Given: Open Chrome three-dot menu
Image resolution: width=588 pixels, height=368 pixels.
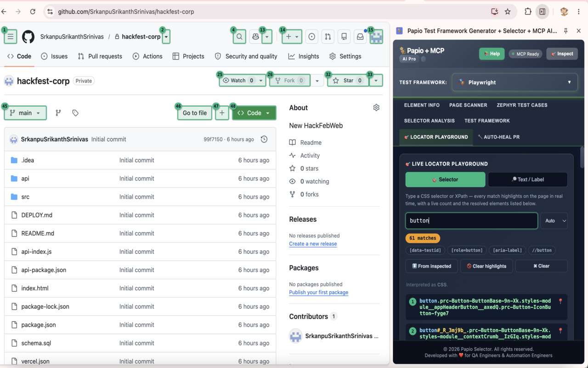Looking at the screenshot, I should [579, 11].
